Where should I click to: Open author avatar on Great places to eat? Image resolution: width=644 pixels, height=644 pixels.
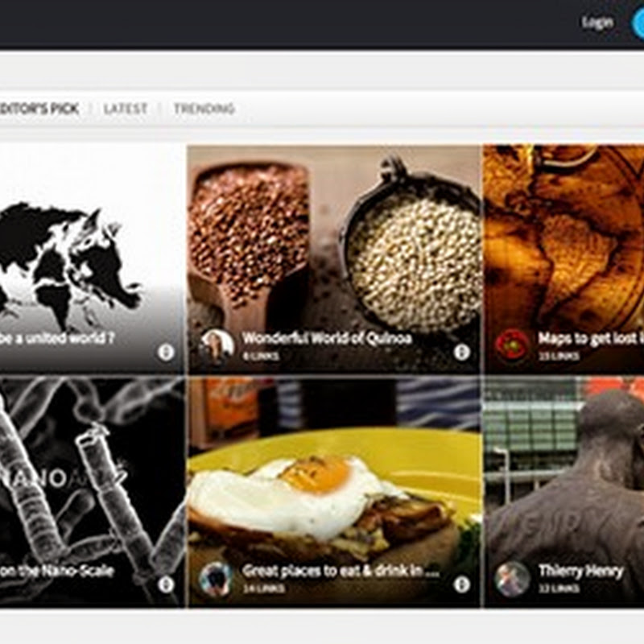(217, 579)
